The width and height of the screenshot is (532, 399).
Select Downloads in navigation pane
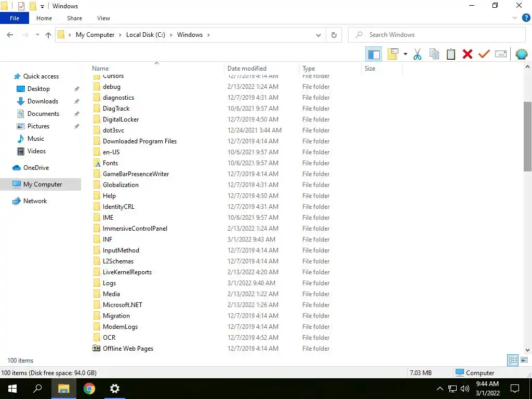pyautogui.click(x=43, y=101)
